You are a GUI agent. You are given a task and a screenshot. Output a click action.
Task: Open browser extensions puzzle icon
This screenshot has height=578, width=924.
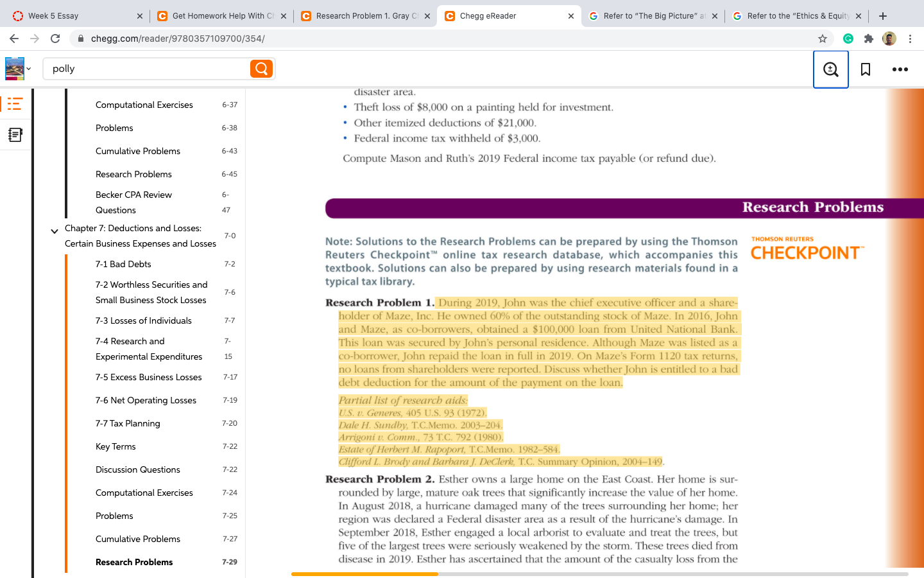point(869,39)
